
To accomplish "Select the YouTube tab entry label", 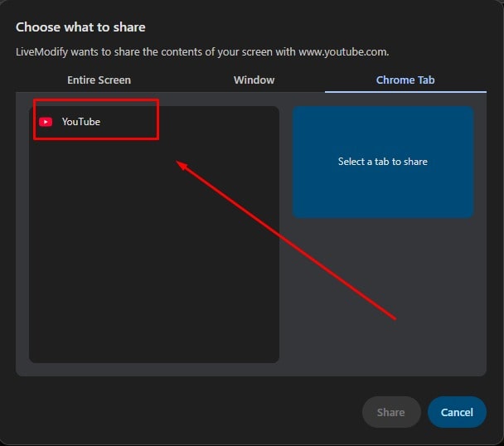I will 80,122.
